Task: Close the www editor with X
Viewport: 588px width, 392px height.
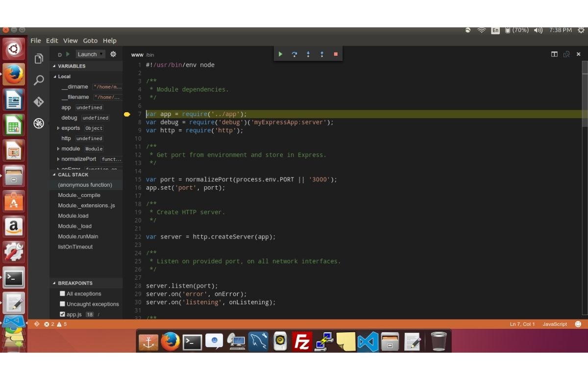Action: (x=579, y=54)
